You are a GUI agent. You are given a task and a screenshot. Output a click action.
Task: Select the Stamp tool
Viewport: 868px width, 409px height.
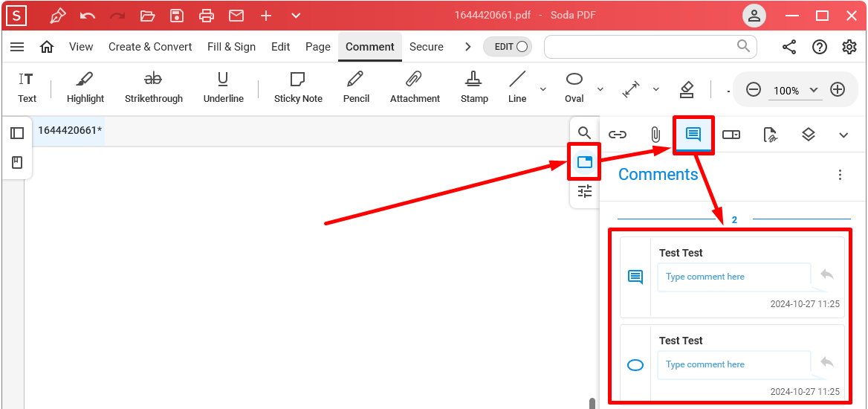coord(474,88)
